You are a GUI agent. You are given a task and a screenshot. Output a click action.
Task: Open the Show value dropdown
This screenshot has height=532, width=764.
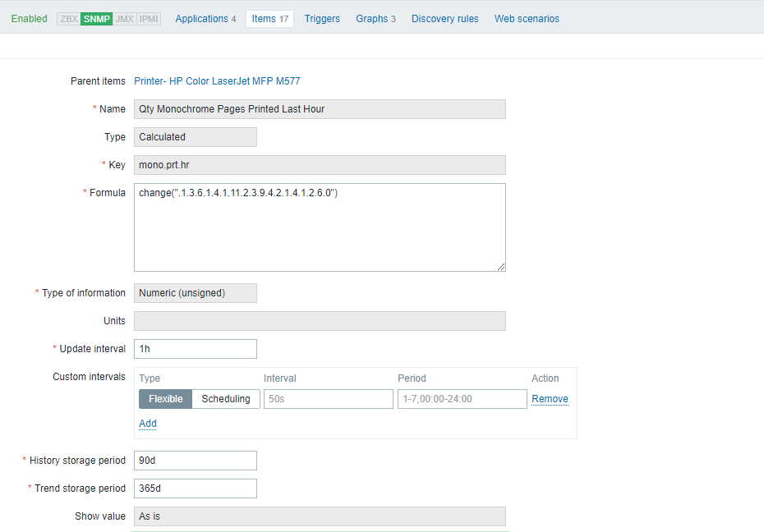pos(320,516)
